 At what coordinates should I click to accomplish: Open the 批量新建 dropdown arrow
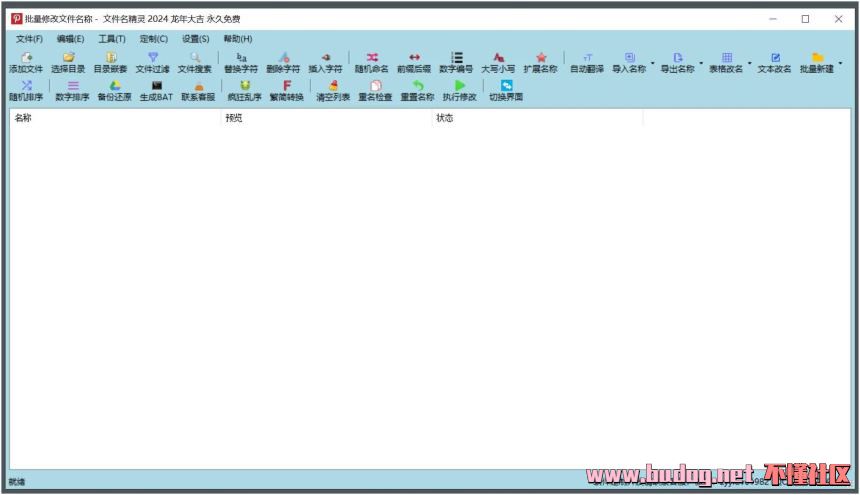tap(840, 63)
